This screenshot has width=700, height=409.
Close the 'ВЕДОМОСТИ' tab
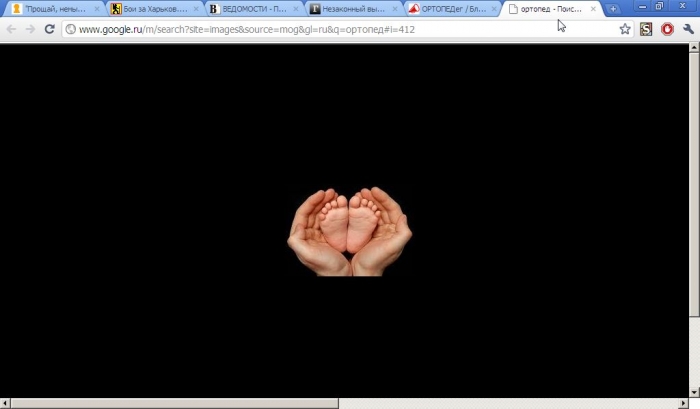point(295,9)
